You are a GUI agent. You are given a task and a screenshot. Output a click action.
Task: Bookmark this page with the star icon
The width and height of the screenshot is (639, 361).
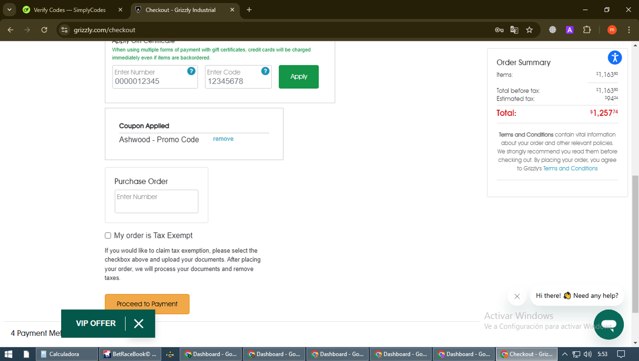click(x=529, y=30)
